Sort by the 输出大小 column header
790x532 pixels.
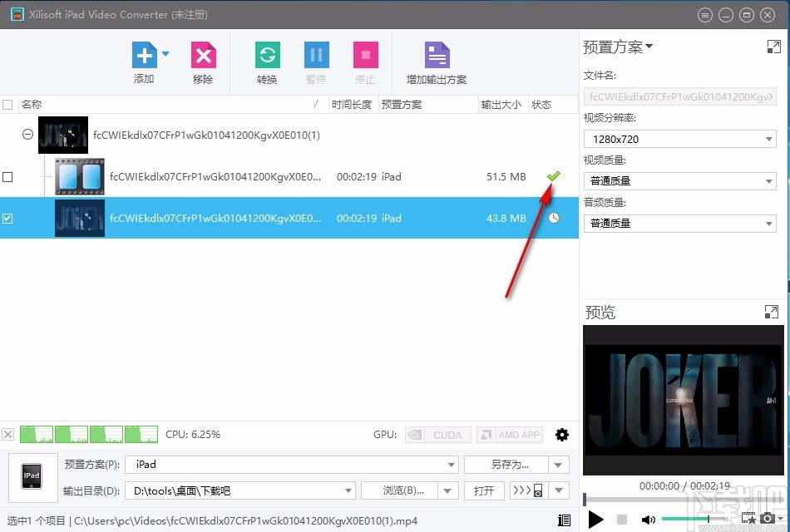pos(501,104)
